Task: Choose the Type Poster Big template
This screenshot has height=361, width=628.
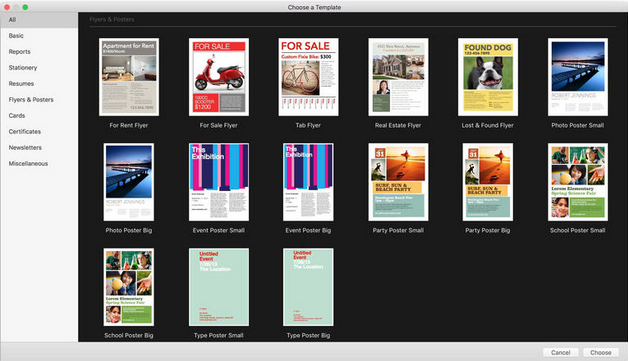Action: point(308,287)
